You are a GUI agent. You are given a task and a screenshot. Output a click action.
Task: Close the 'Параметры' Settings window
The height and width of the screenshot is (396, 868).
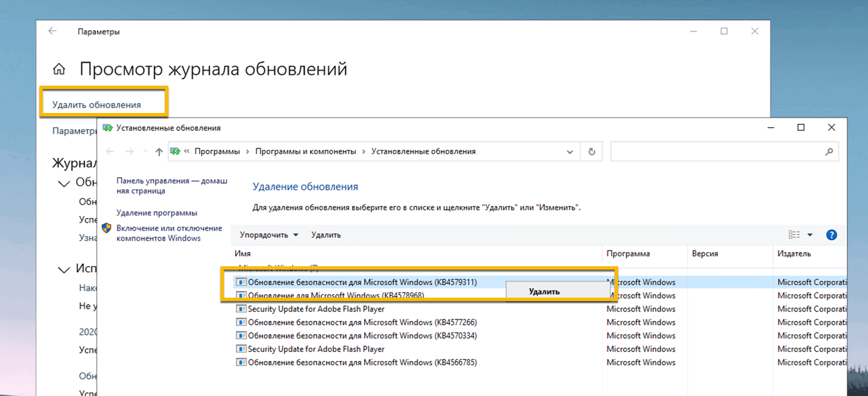coord(754,31)
